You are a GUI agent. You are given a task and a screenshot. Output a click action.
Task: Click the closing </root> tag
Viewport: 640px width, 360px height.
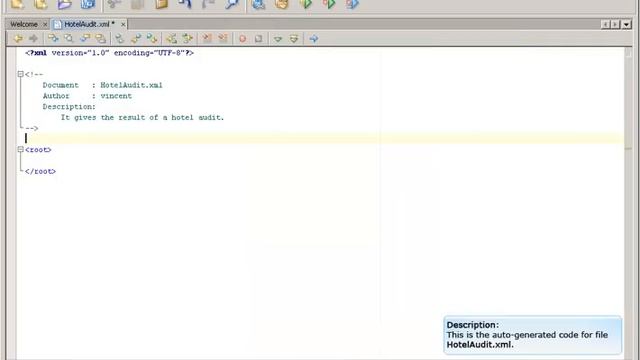pyautogui.click(x=40, y=171)
